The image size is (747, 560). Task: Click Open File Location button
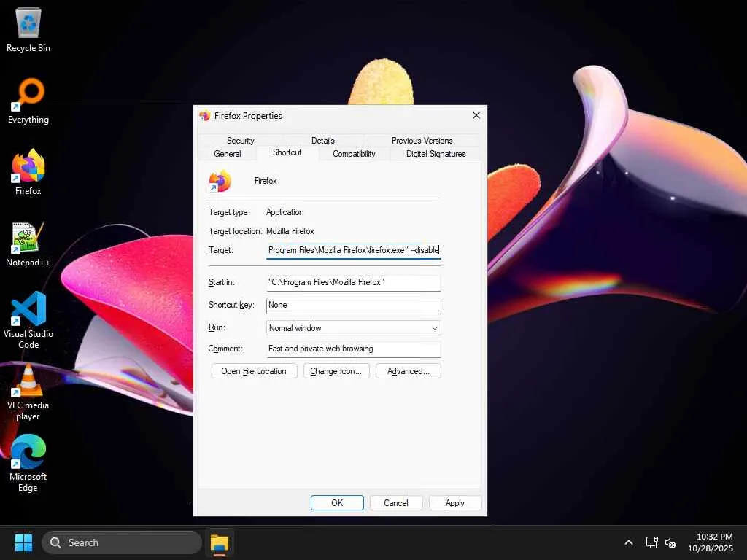[x=254, y=371]
